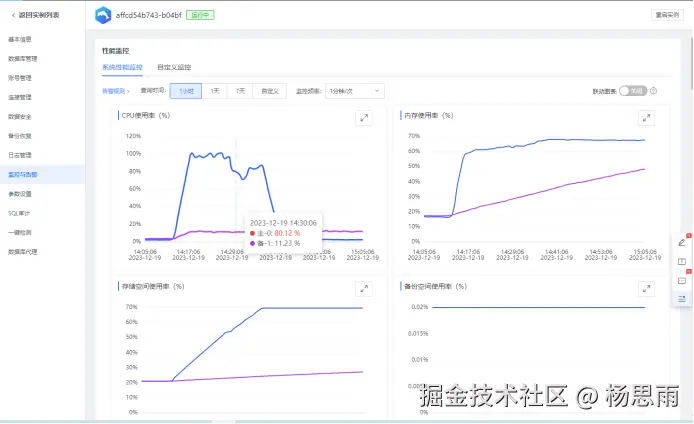The image size is (694, 424).
Task: Expand the 备份空间使用率 chart to fullscreen
Action: pos(646,289)
